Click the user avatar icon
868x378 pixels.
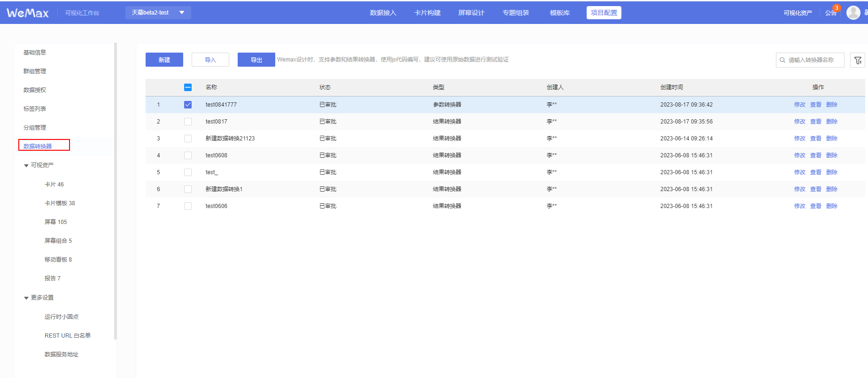tap(853, 13)
